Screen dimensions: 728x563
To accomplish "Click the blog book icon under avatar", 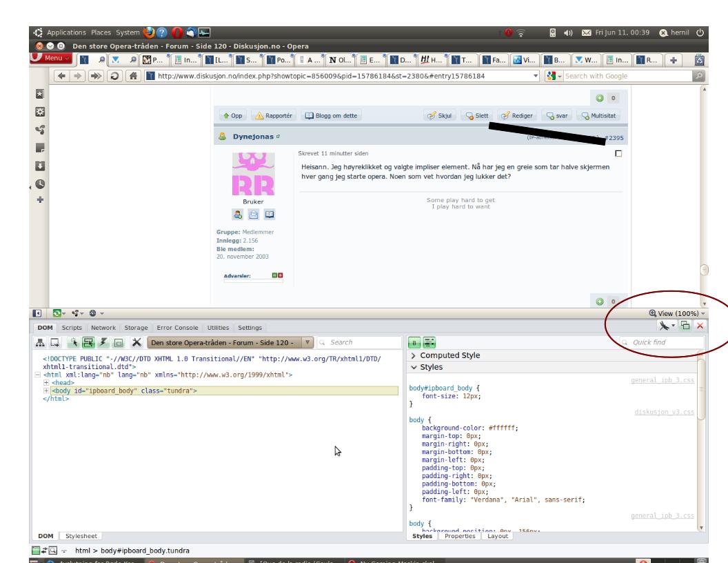I will tap(270, 215).
